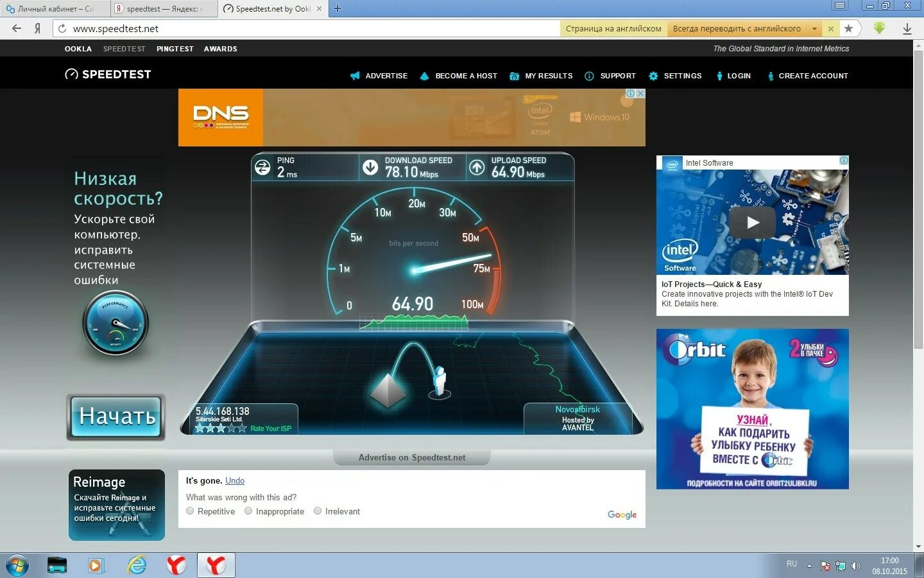
Task: Reload the page with the refresh icon
Action: tap(62, 29)
